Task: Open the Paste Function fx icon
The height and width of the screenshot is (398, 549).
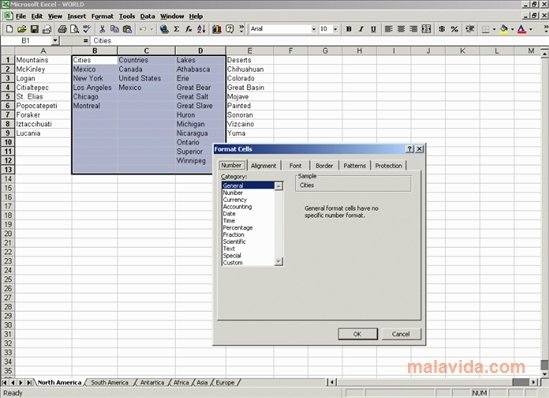Action: [189, 29]
